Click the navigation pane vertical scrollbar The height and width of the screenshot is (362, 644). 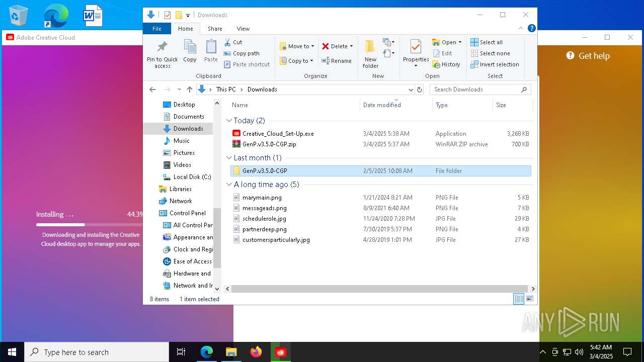point(217,238)
